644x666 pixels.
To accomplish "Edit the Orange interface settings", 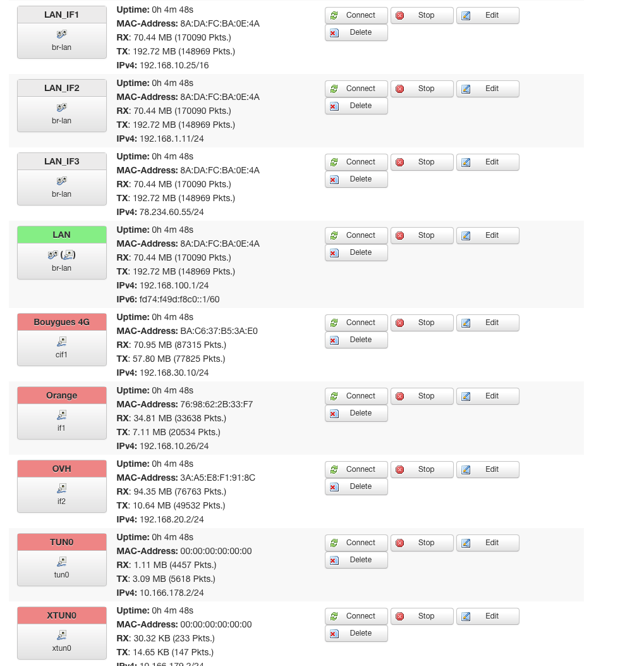I will pos(487,396).
